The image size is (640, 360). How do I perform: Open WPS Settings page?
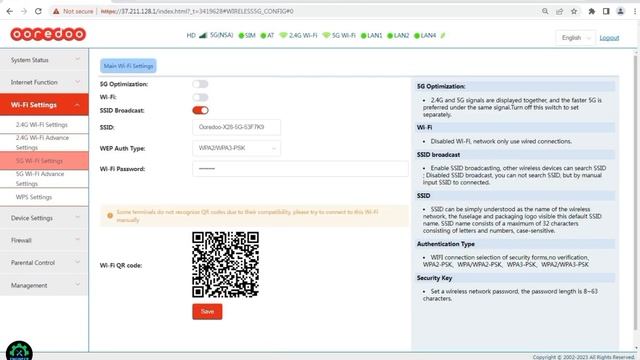[44, 197]
